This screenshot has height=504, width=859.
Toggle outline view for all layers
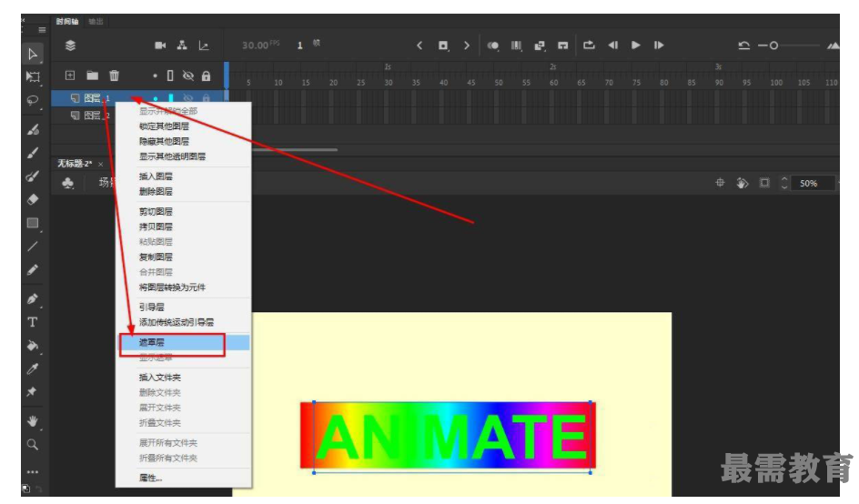[170, 76]
